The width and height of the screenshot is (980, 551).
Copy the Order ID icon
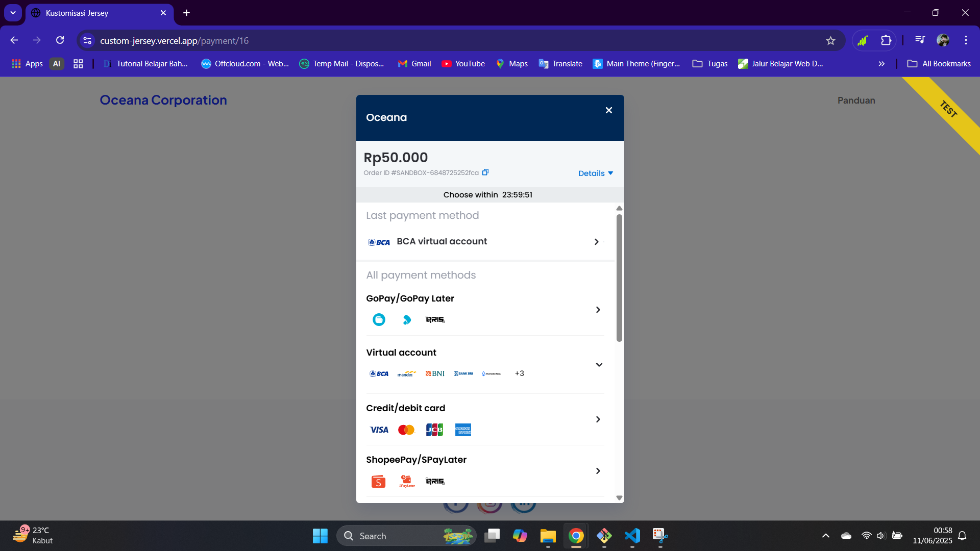(x=485, y=172)
